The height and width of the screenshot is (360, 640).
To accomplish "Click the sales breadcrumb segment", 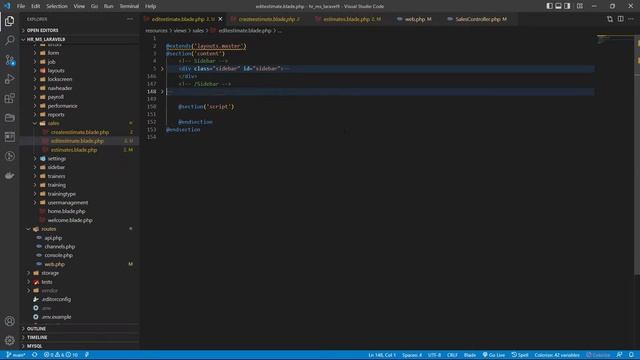I will pos(198,31).
